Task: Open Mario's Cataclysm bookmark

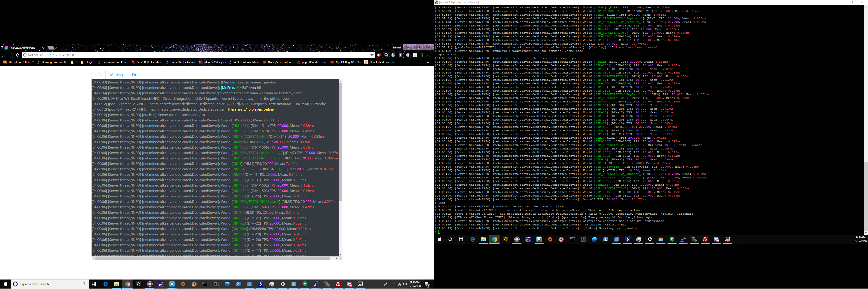Action: pos(212,62)
